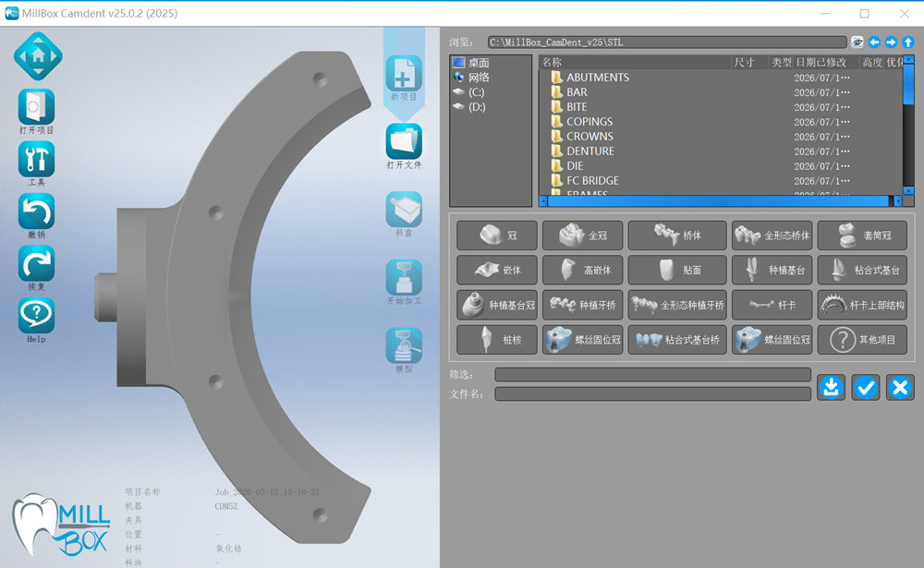Click the 打开文件 open file icon

404,141
